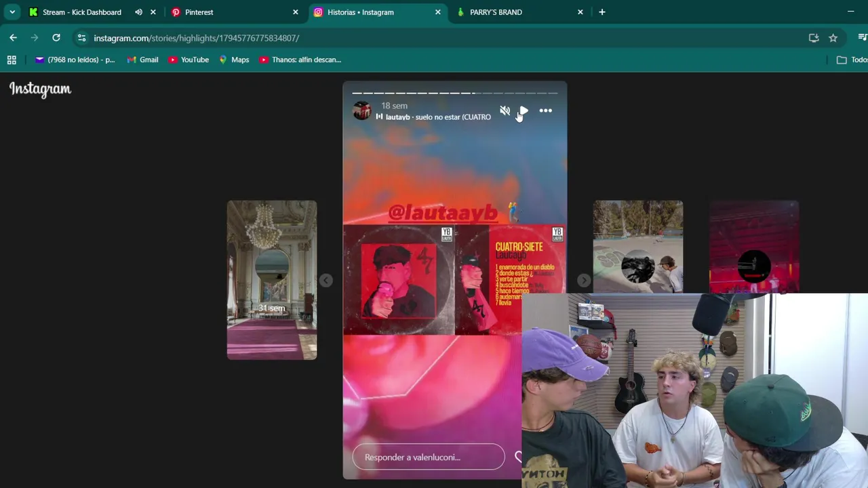868x488 pixels.
Task: Open the apps grid in bookmarks bar
Action: (x=12, y=60)
